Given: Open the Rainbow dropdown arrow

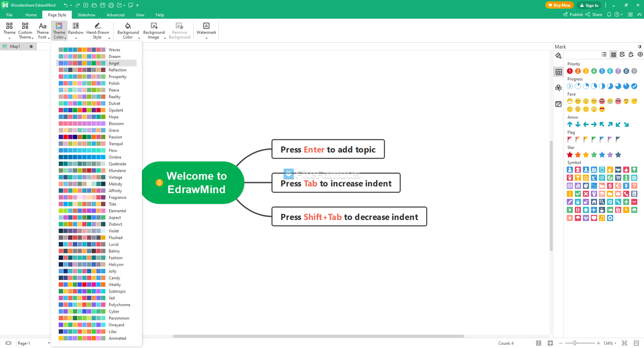Looking at the screenshot, I should [x=76, y=38].
